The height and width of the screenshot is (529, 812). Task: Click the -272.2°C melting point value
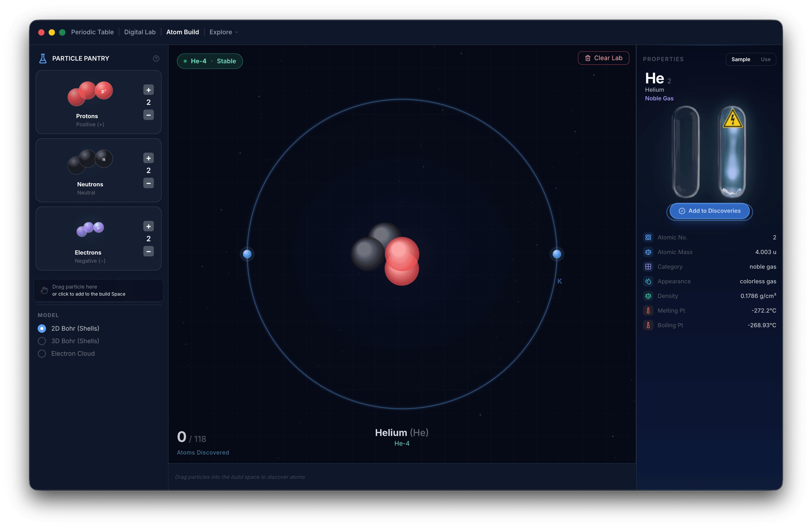pyautogui.click(x=764, y=310)
